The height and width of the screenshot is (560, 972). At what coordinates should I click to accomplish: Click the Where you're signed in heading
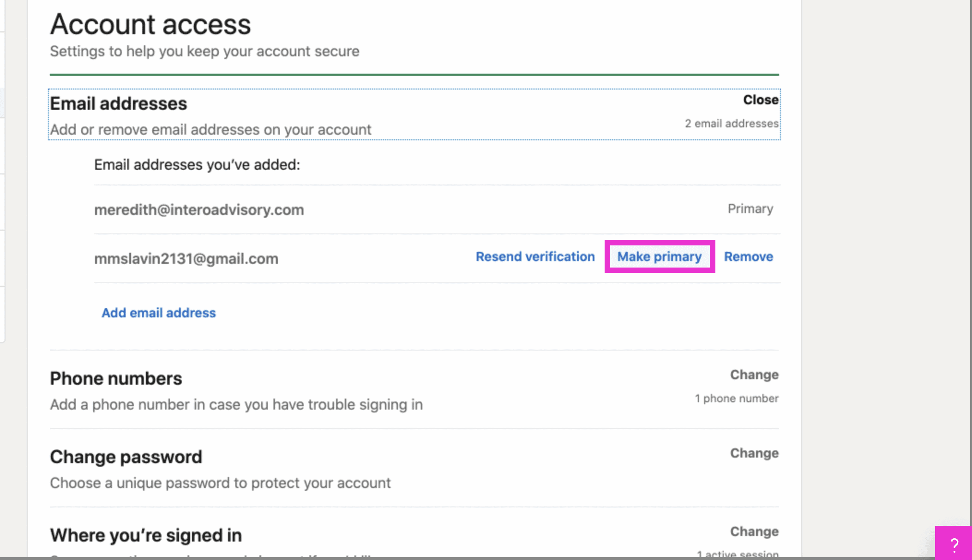pyautogui.click(x=146, y=536)
